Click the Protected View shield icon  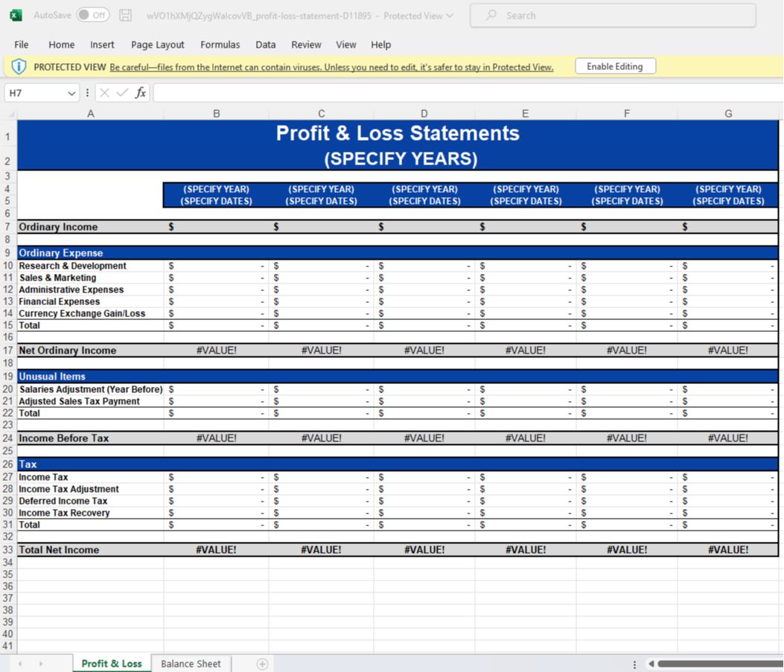pos(19,66)
